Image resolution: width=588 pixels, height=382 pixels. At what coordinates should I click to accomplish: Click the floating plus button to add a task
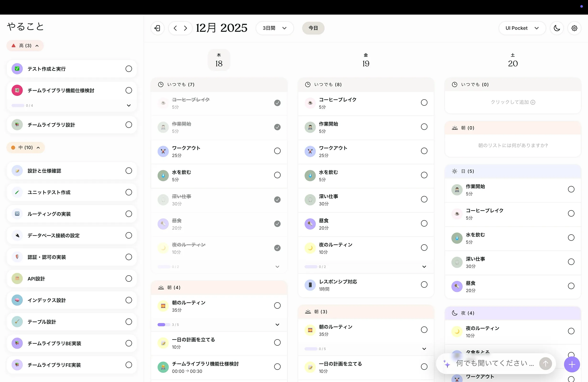(572, 364)
